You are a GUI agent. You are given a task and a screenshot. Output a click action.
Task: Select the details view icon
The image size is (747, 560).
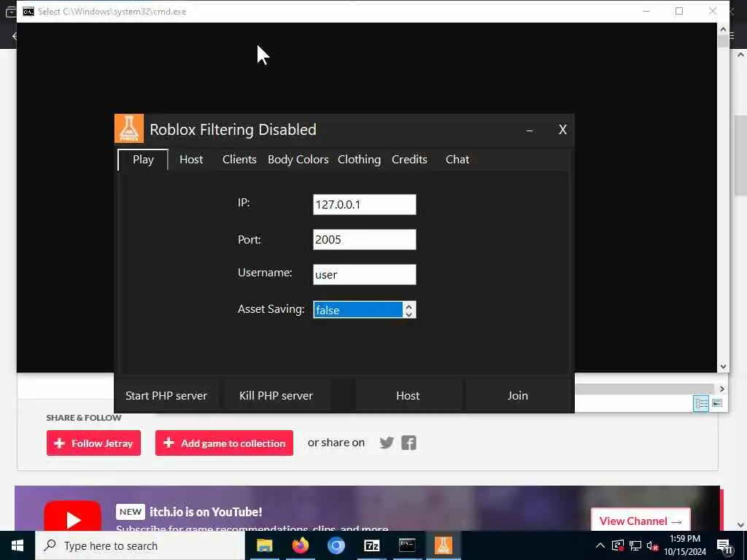pyautogui.click(x=701, y=404)
